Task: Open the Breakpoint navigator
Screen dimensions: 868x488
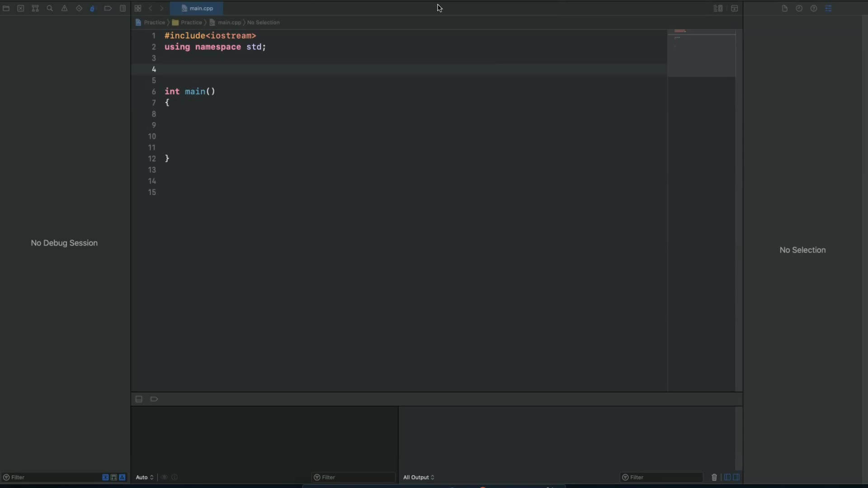Action: [x=108, y=8]
